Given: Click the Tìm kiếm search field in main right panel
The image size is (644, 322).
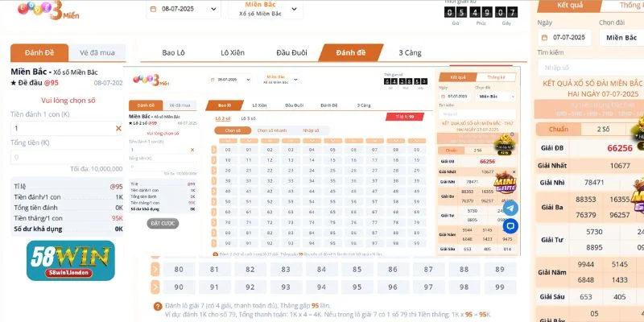Looking at the screenshot, I should pyautogui.click(x=591, y=68).
